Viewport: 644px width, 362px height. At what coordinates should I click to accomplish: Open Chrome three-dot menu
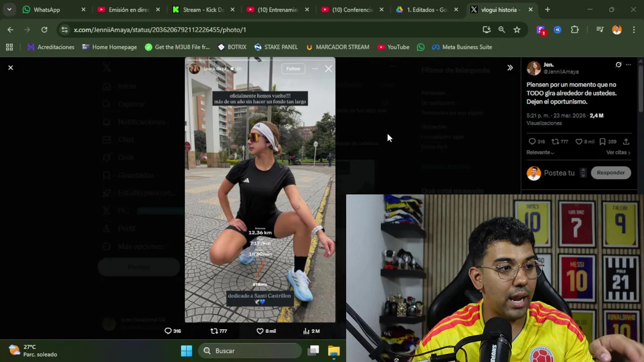633,30
